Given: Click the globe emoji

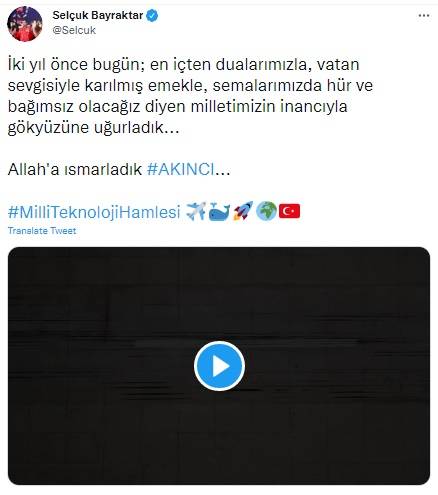Looking at the screenshot, I should point(266,211).
